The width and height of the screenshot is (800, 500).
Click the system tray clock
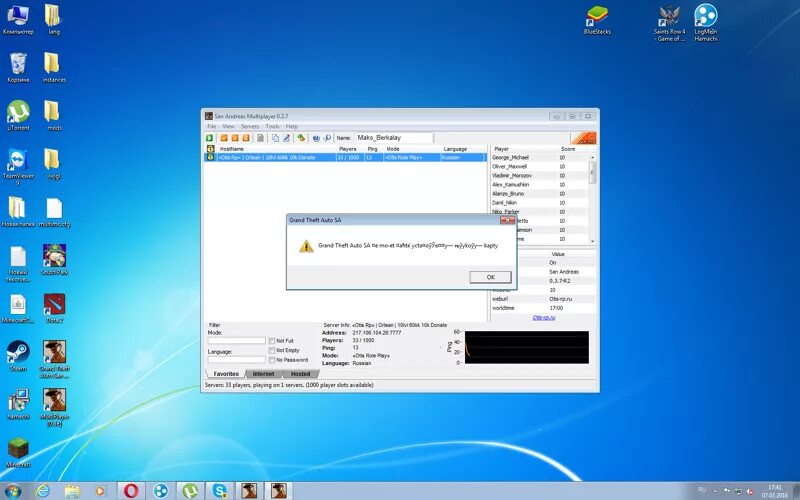point(774,491)
